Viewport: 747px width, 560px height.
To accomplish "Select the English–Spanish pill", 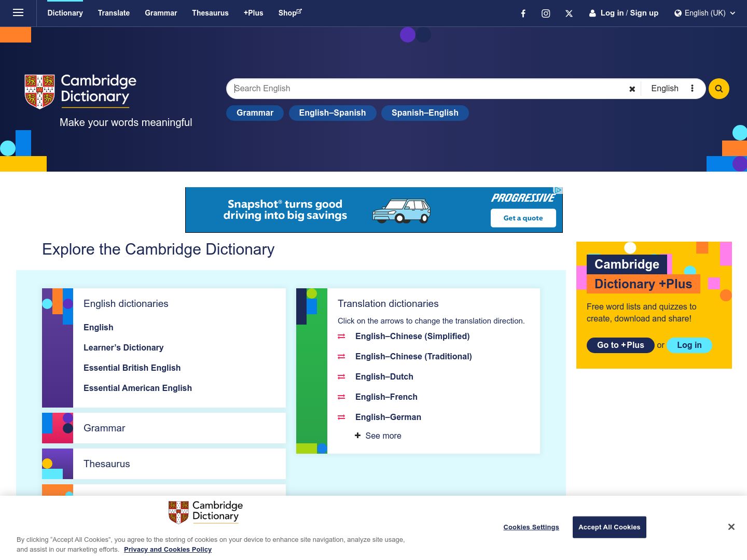I will (333, 113).
